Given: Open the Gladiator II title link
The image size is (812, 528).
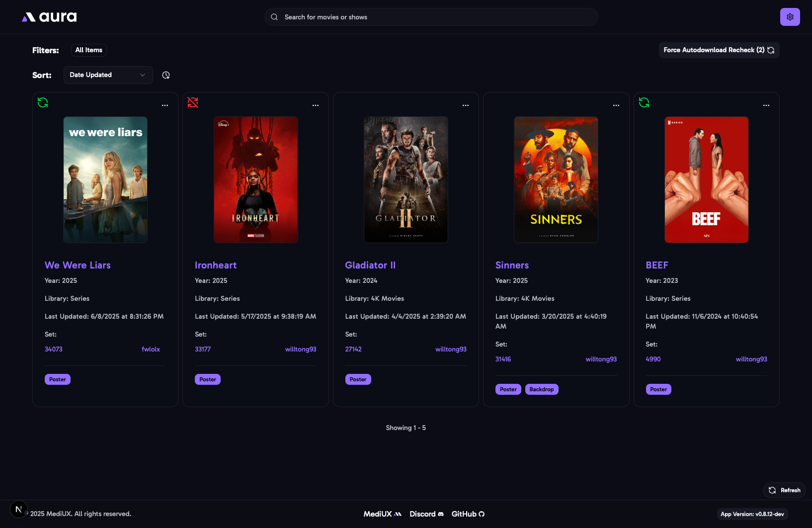Looking at the screenshot, I should coord(370,265).
